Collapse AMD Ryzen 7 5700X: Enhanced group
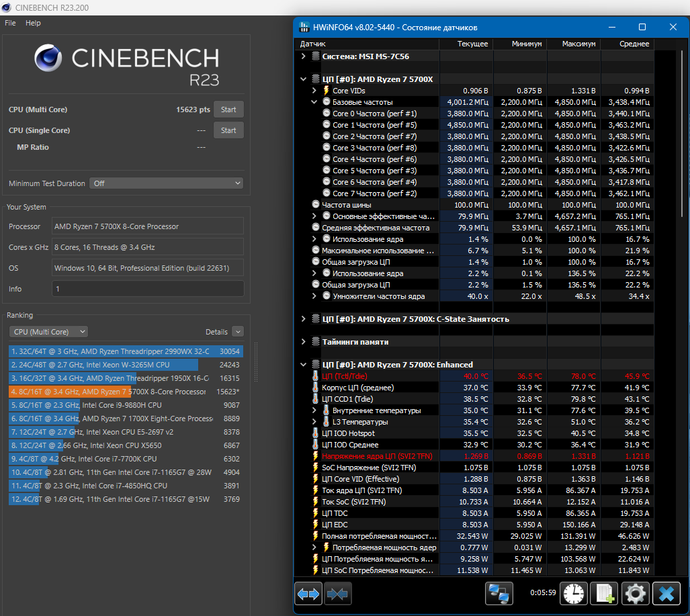The width and height of the screenshot is (690, 616). pos(303,365)
